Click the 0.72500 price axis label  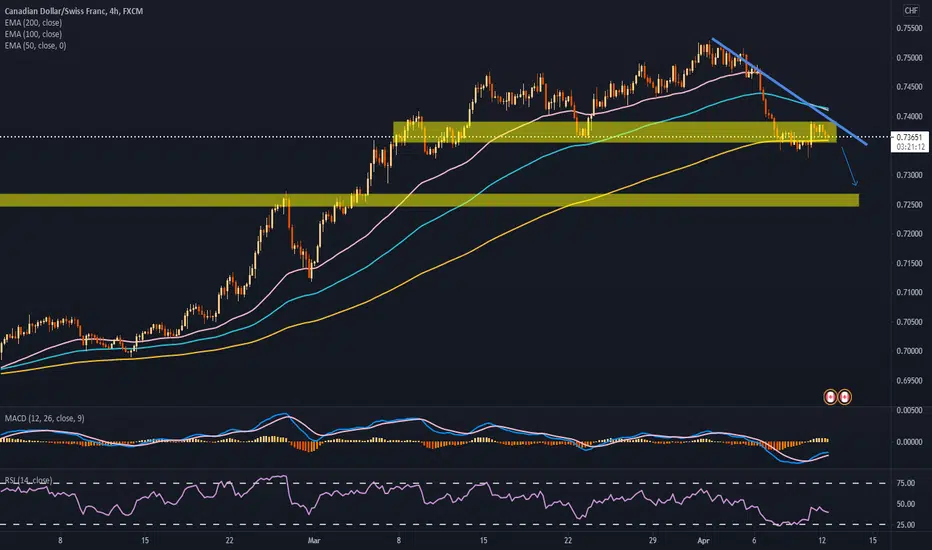coord(909,205)
